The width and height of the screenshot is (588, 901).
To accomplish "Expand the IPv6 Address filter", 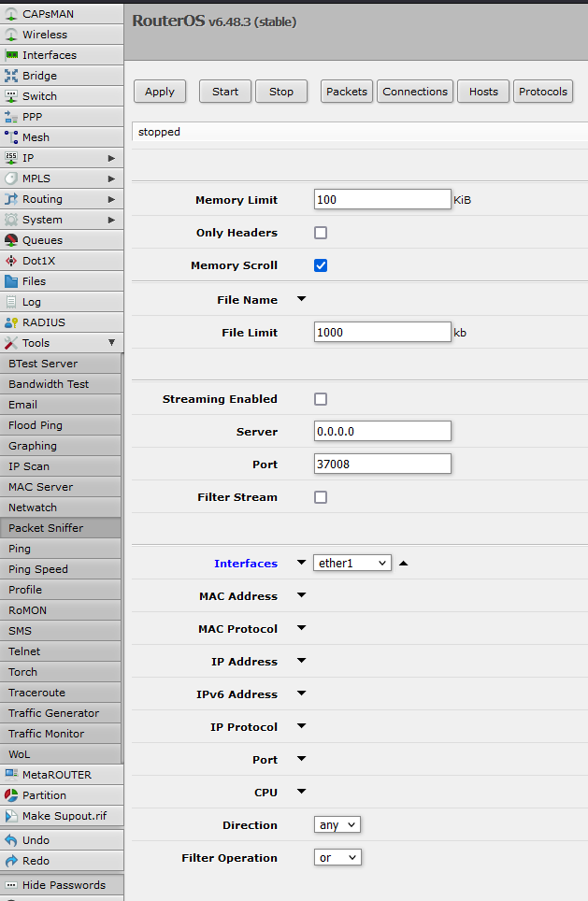I will click(x=301, y=694).
